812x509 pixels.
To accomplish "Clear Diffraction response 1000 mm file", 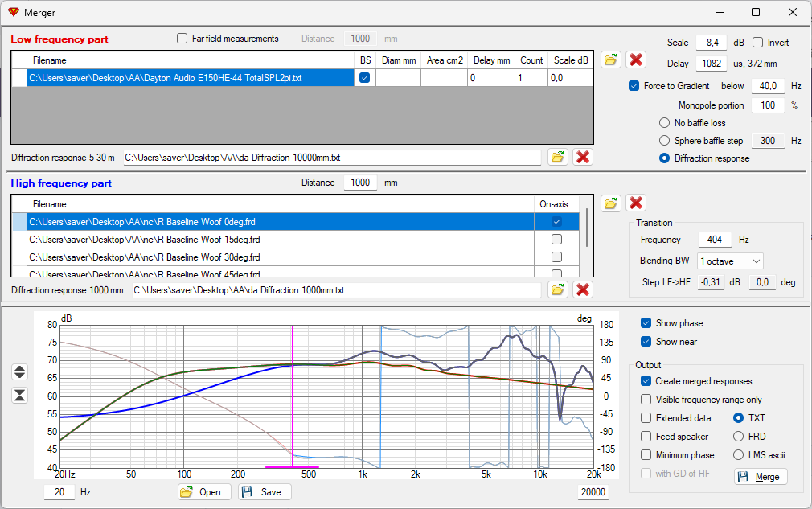I will pyautogui.click(x=583, y=289).
